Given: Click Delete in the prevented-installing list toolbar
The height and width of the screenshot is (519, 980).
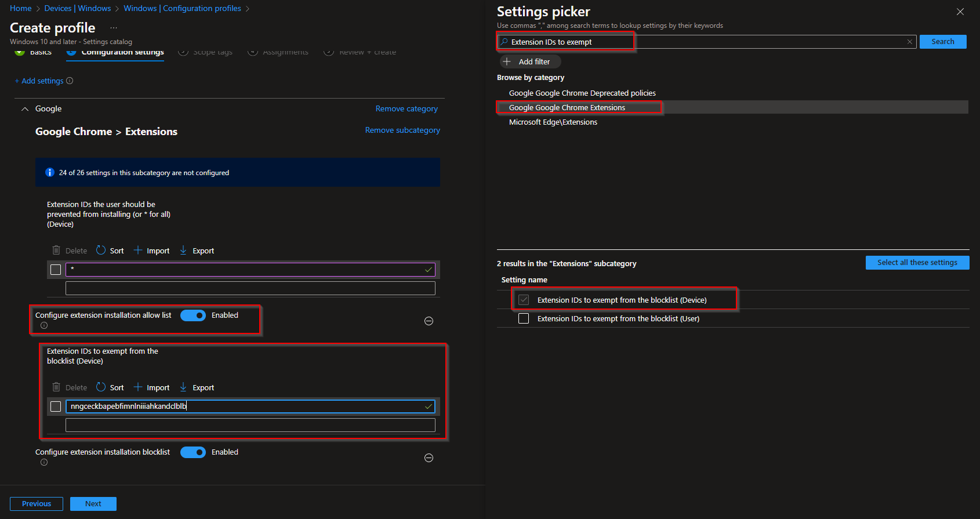Looking at the screenshot, I should click(70, 251).
